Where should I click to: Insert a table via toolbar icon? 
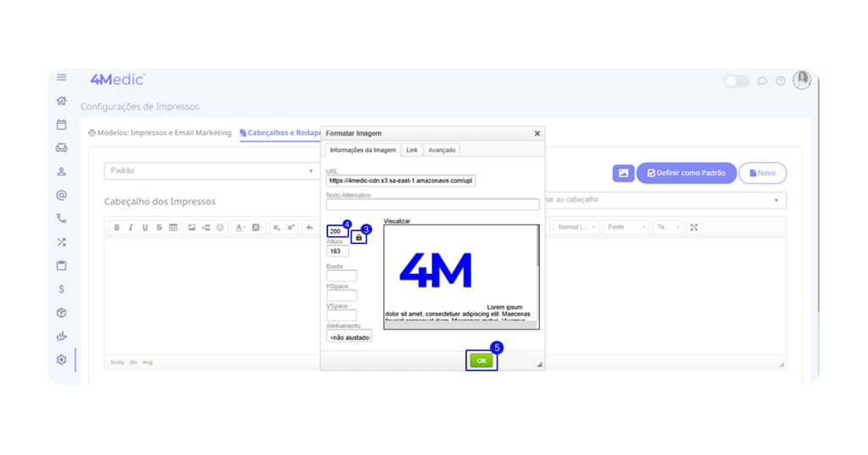point(173,227)
